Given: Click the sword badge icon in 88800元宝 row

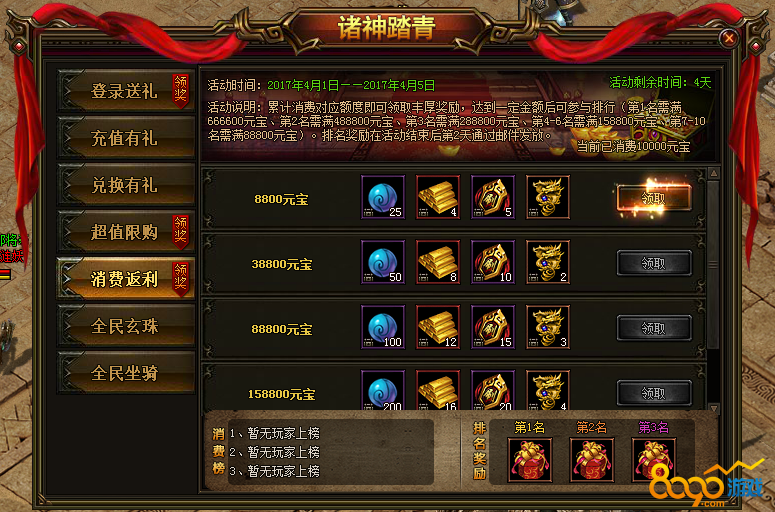Looking at the screenshot, I should [493, 327].
